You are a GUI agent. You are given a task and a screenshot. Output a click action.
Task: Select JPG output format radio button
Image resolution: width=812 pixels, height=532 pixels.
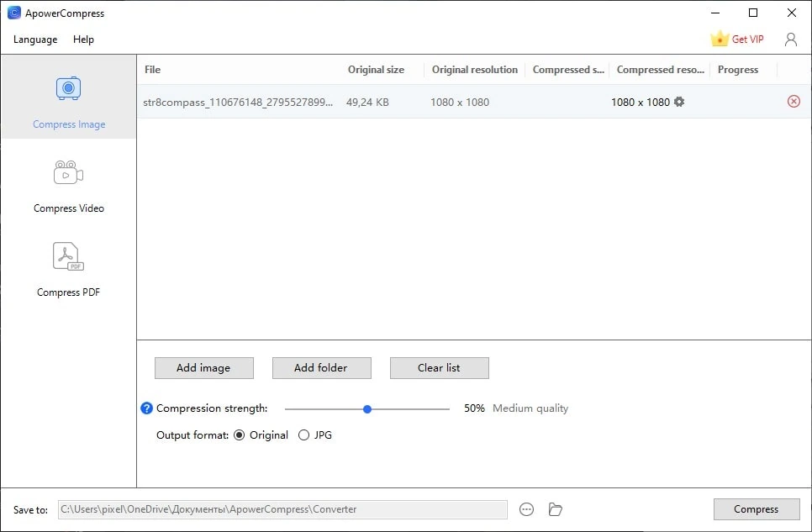pos(303,435)
